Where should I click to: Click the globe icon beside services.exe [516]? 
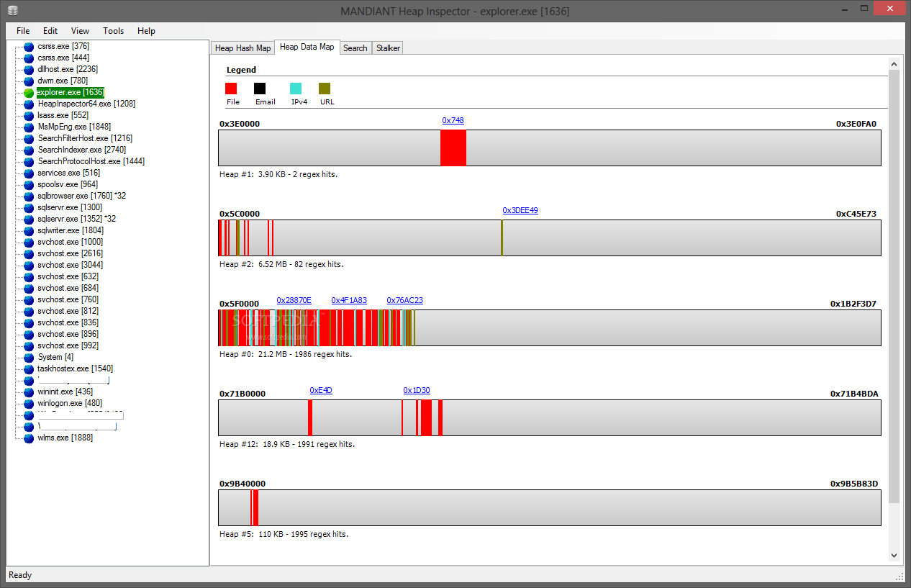coord(29,173)
